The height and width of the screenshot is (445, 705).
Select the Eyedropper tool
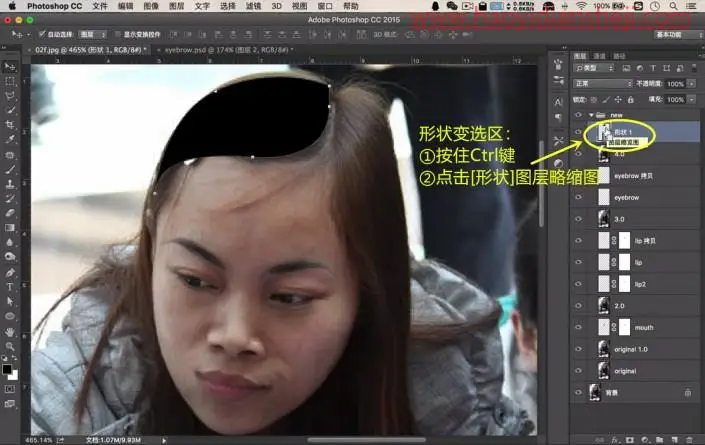[x=9, y=139]
